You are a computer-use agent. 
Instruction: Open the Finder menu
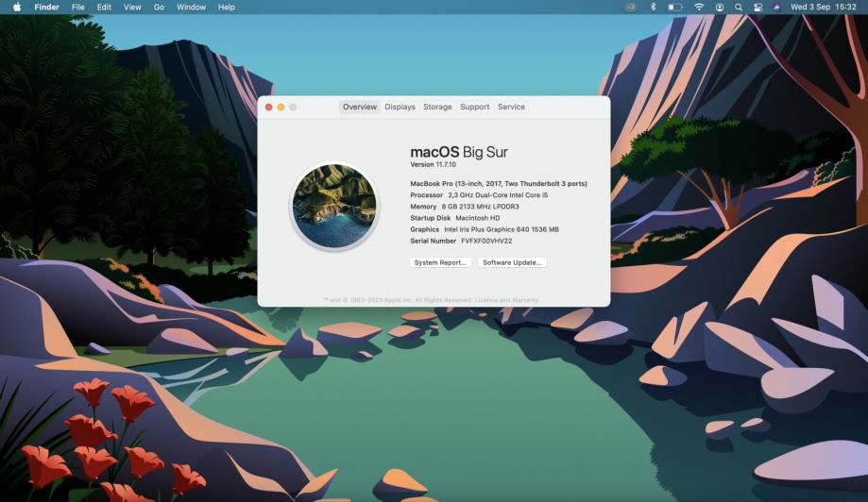pyautogui.click(x=46, y=8)
